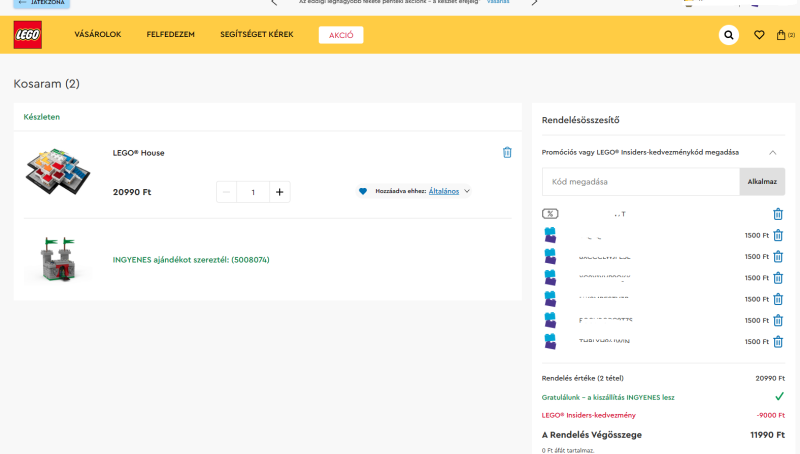Select the LEGO House 20990 Ft price
800x454 pixels.
click(132, 192)
